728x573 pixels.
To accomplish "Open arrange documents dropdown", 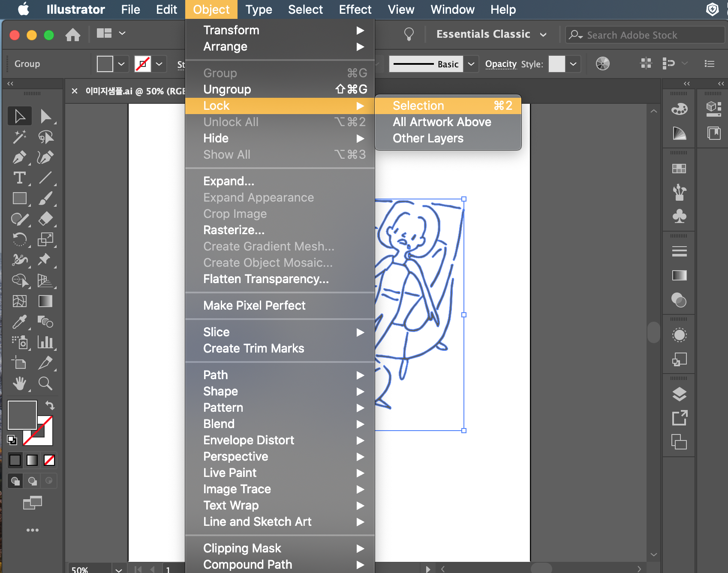I will click(111, 33).
